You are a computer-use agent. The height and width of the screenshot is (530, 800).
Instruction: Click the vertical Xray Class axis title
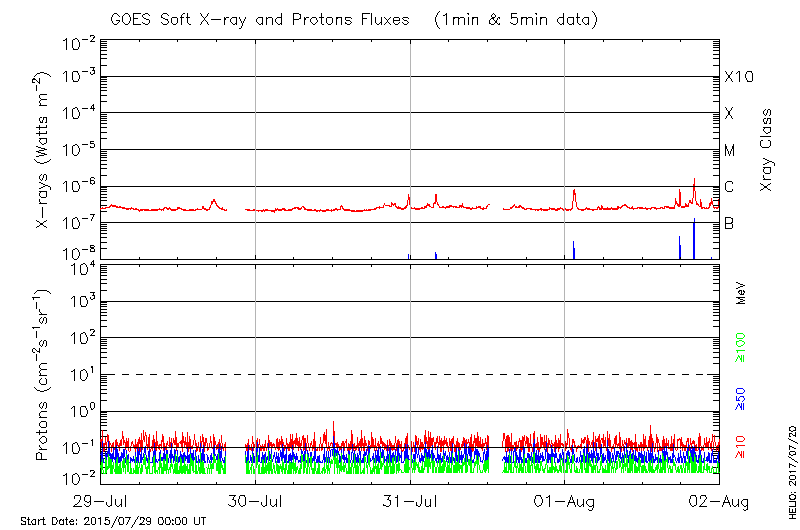pyautogui.click(x=767, y=150)
